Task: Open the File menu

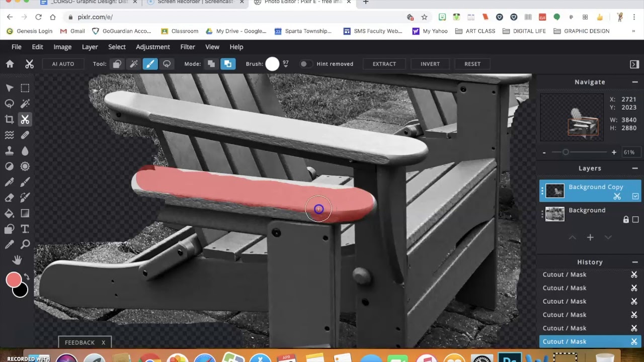Action: click(17, 47)
